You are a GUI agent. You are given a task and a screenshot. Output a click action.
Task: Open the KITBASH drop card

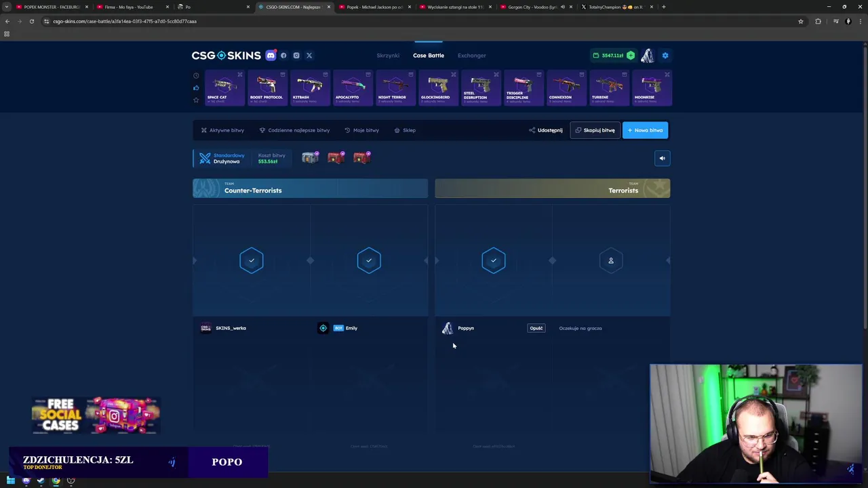(x=310, y=88)
